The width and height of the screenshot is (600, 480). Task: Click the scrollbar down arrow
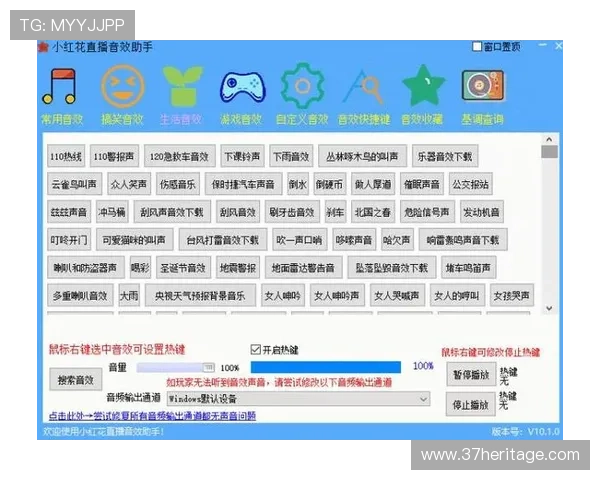click(x=549, y=308)
